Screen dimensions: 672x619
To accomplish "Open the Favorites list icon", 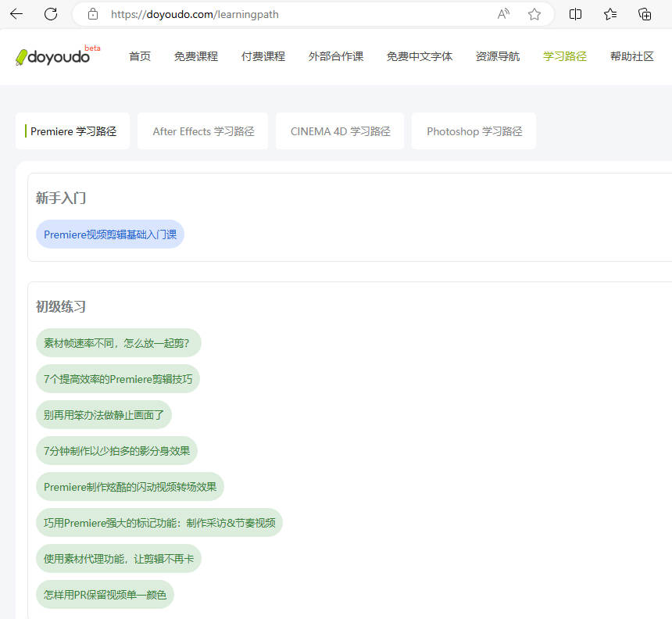I will [610, 14].
